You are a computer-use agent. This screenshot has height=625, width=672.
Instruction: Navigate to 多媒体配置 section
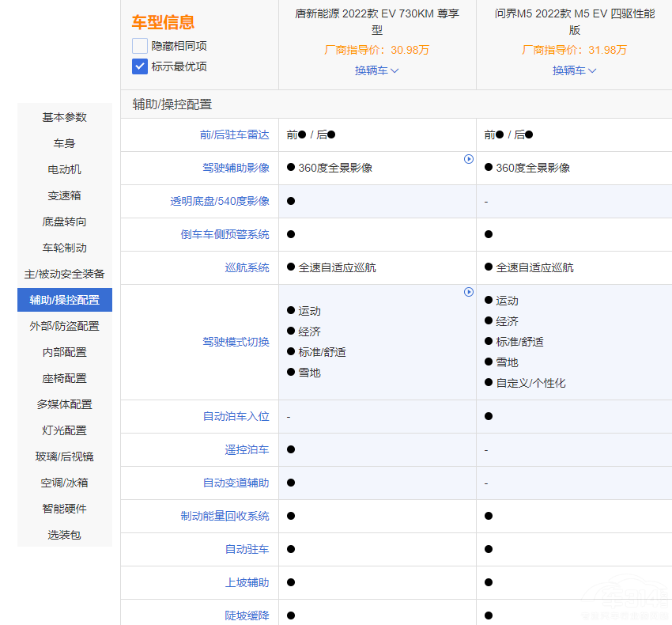click(x=65, y=404)
